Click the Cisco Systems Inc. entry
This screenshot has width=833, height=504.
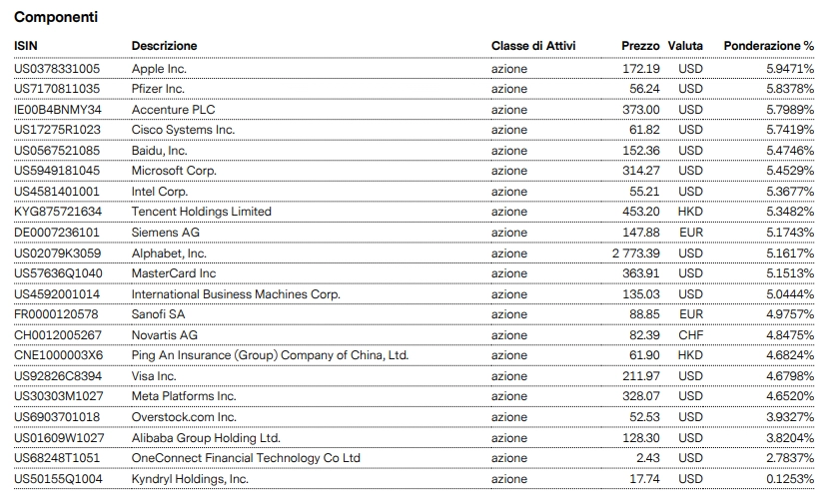[x=183, y=130]
